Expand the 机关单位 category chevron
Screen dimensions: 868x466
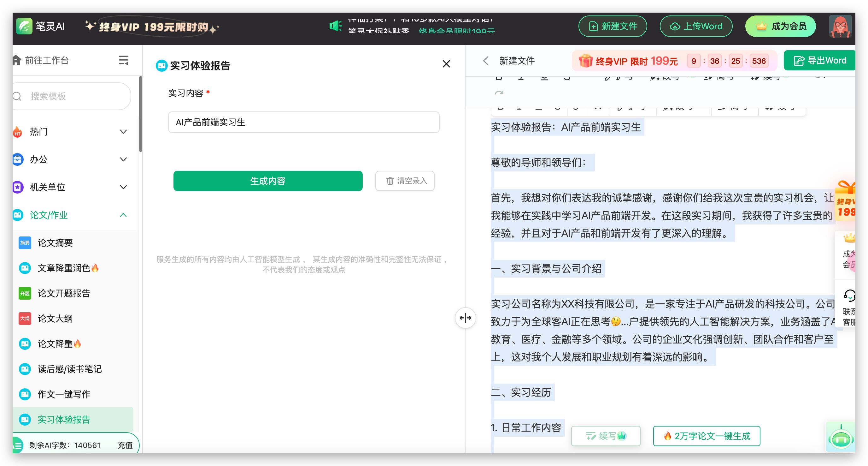tap(124, 187)
